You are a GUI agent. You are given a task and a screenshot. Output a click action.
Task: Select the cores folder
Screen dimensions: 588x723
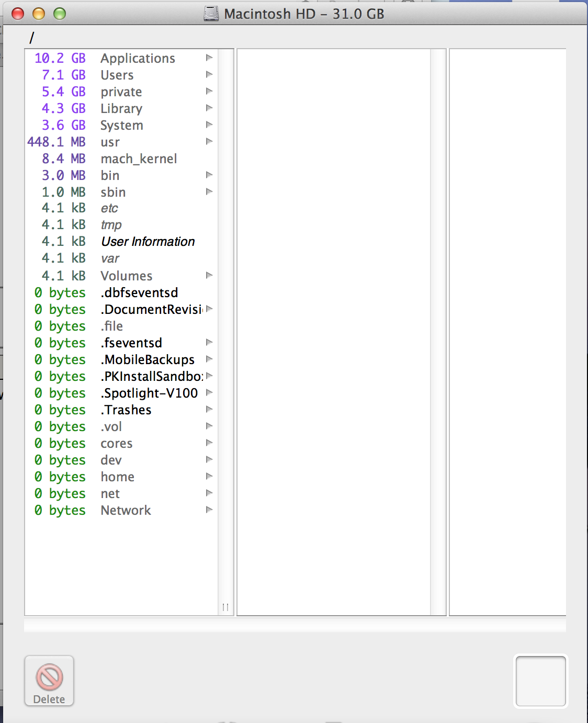point(117,444)
